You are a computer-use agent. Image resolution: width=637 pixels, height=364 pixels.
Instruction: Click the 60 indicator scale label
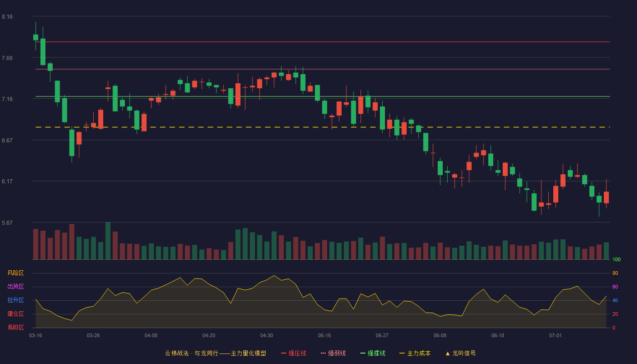tap(615, 287)
